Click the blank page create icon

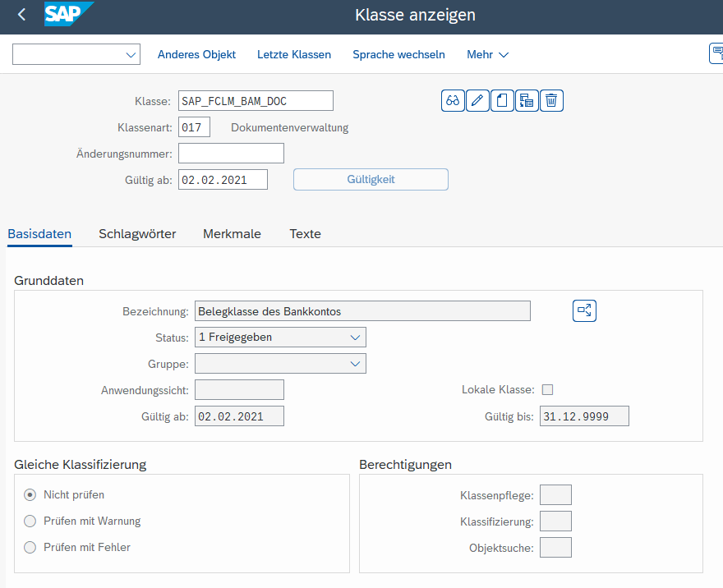(502, 101)
